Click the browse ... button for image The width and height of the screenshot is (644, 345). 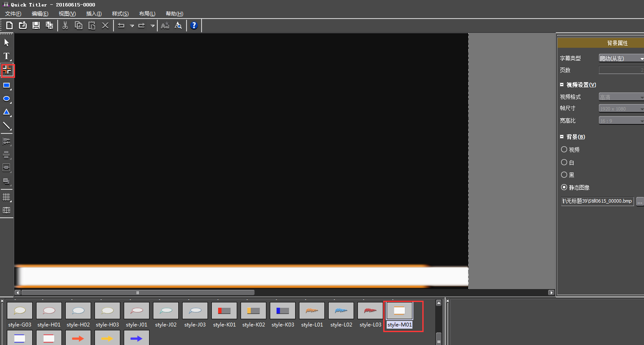click(x=640, y=201)
